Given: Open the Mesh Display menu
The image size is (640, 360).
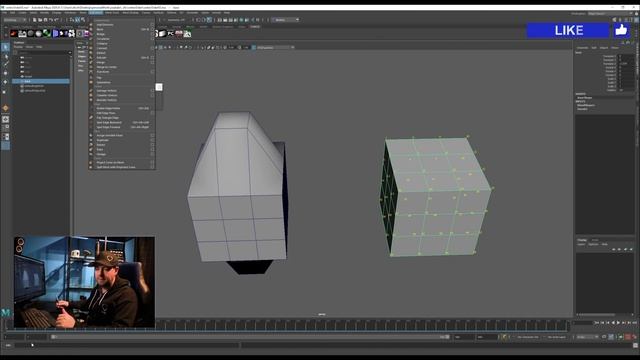Looking at the screenshot, I should (x=131, y=13).
